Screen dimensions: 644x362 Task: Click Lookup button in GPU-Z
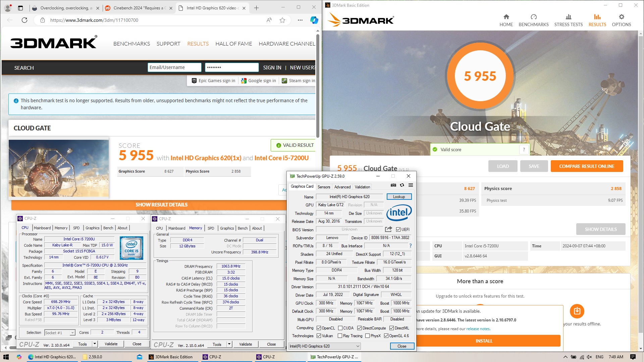(x=399, y=197)
